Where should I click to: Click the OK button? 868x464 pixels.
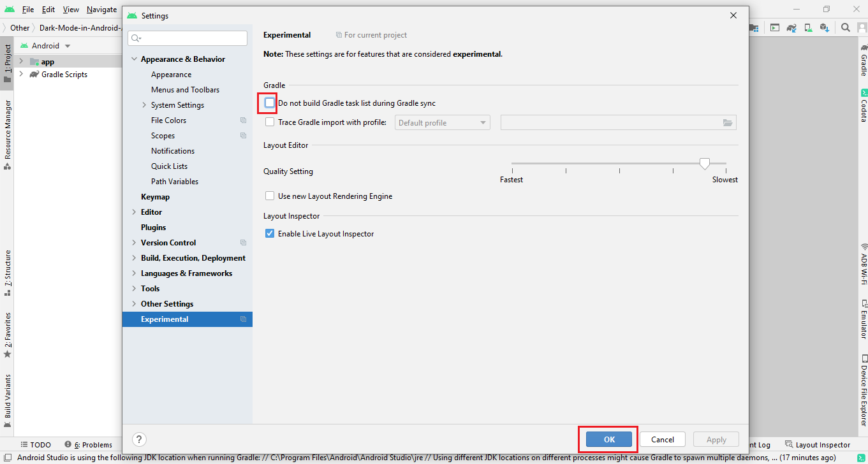pyautogui.click(x=609, y=439)
